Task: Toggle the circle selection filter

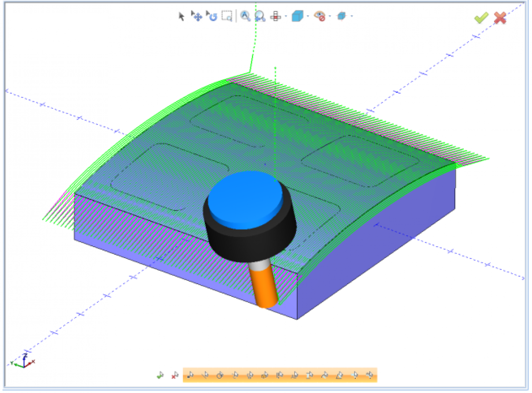Action: [x=220, y=375]
